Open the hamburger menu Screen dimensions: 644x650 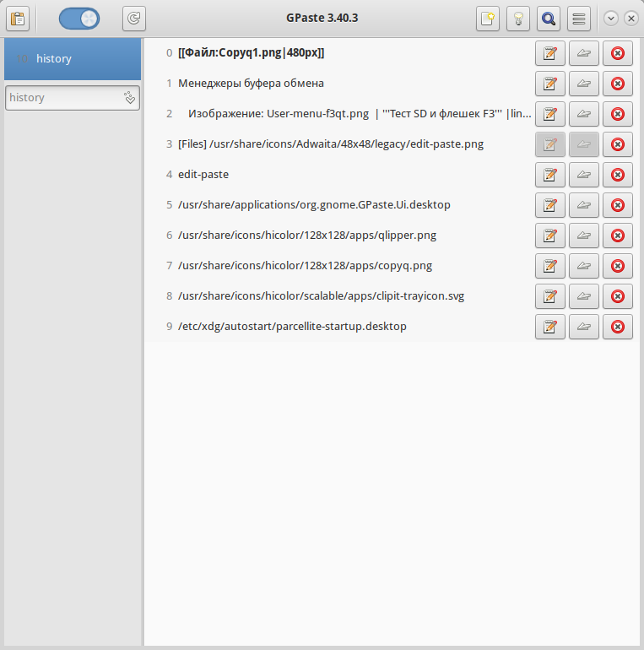tap(579, 19)
